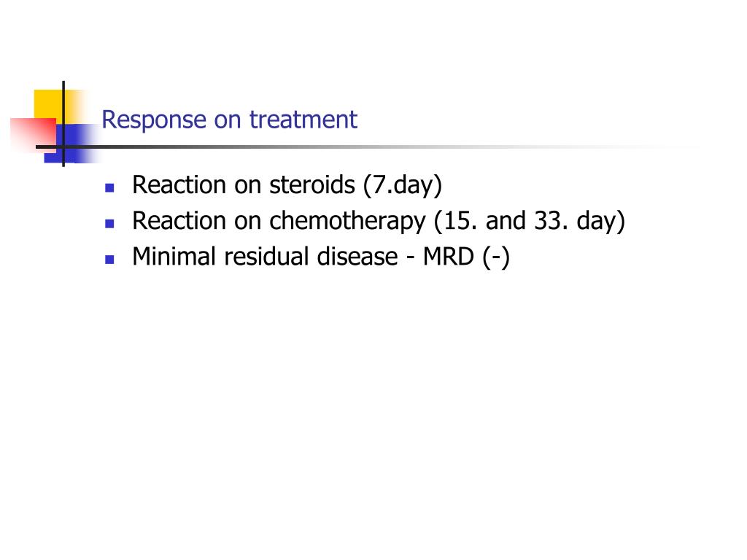Click the "MRD" abbreviation
The width and height of the screenshot is (747, 560).
click(449, 257)
